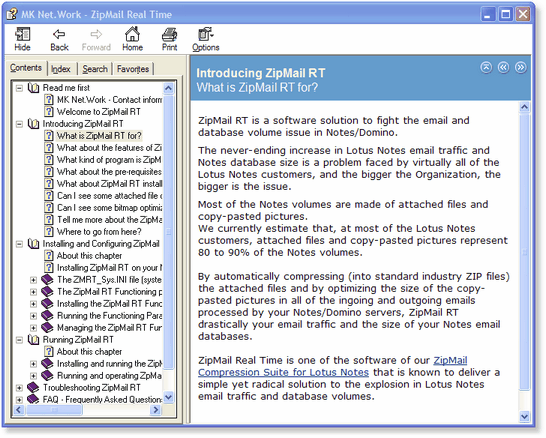Click the tree panel scroll right arrow
The height and width of the screenshot is (438, 546).
pos(156,410)
